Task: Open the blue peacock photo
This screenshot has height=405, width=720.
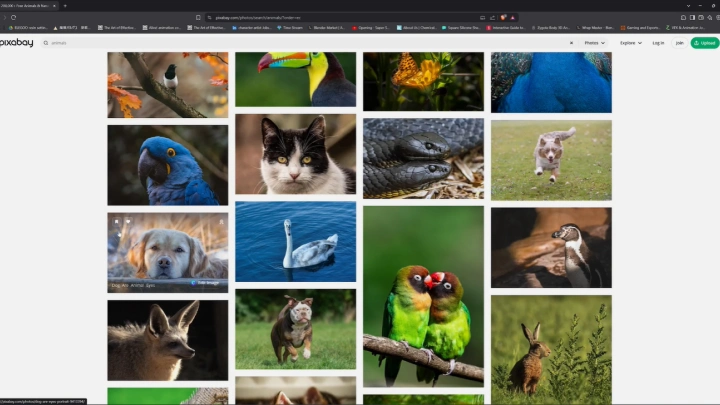Action: (551, 82)
